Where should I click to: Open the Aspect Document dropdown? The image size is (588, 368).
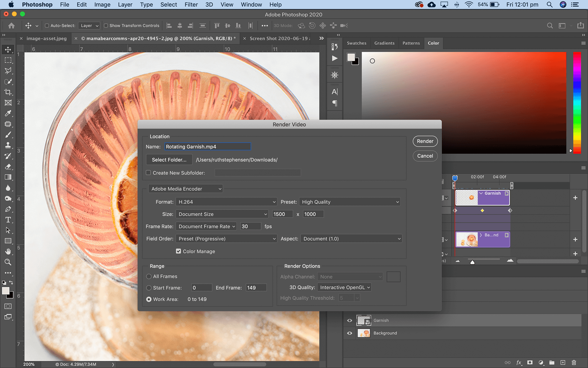(x=351, y=239)
